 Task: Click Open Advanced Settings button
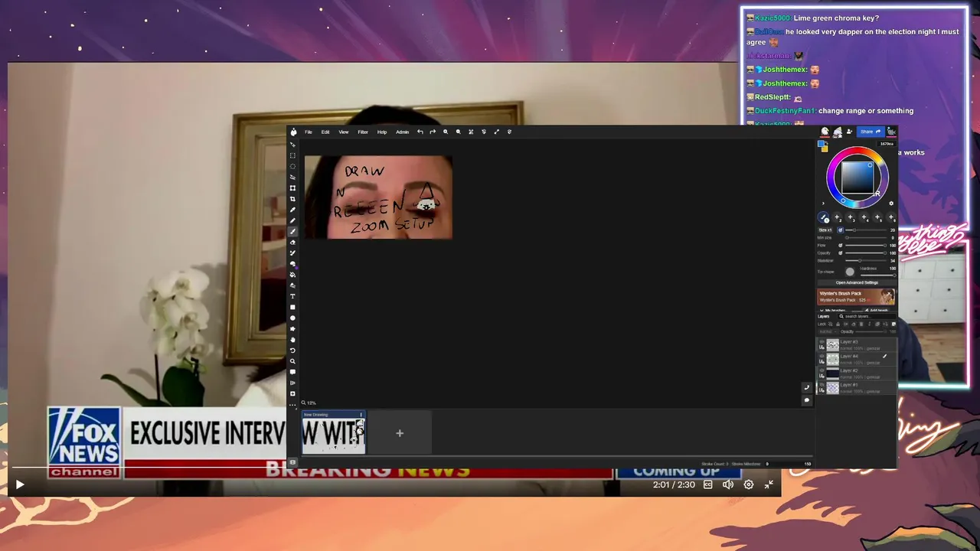(x=857, y=282)
